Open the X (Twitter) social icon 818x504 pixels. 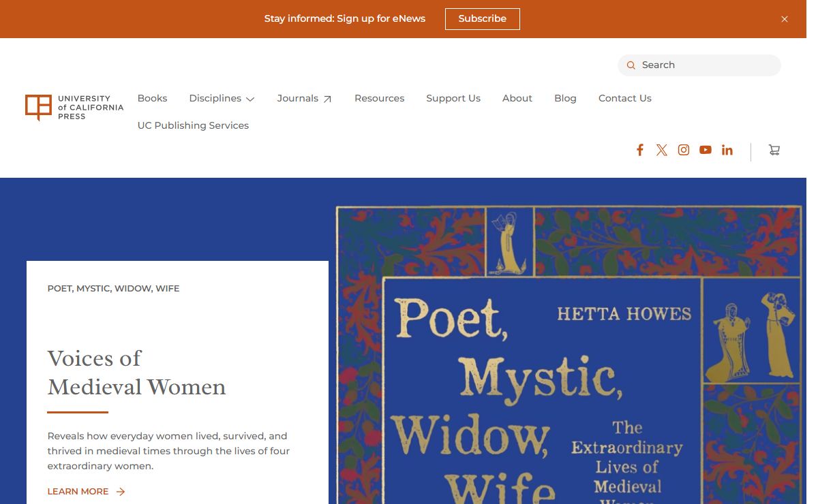(661, 150)
